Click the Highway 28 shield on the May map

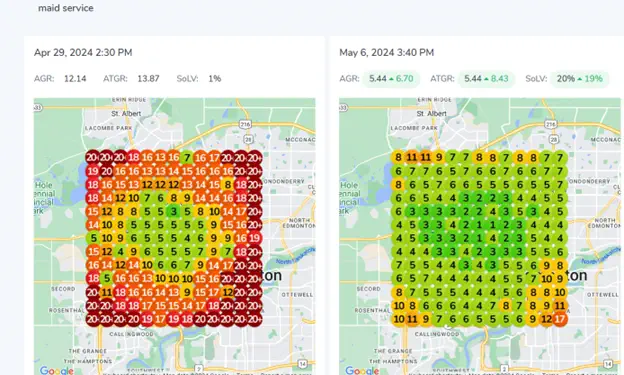pos(554,139)
